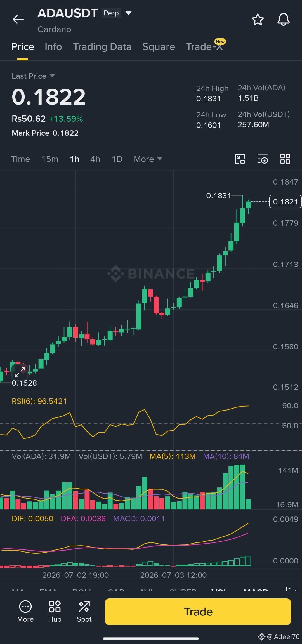Switch to Spot trading icon
This screenshot has height=644, width=302.
click(84, 612)
